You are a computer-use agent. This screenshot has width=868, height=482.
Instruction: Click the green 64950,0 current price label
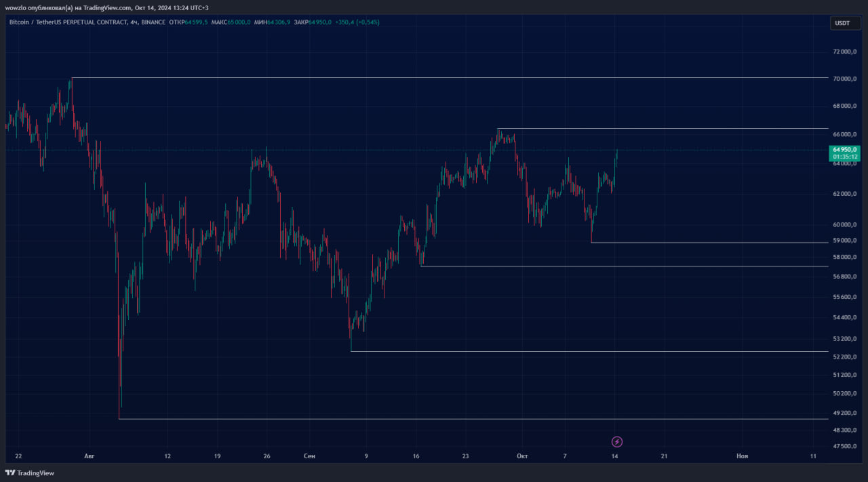845,153
